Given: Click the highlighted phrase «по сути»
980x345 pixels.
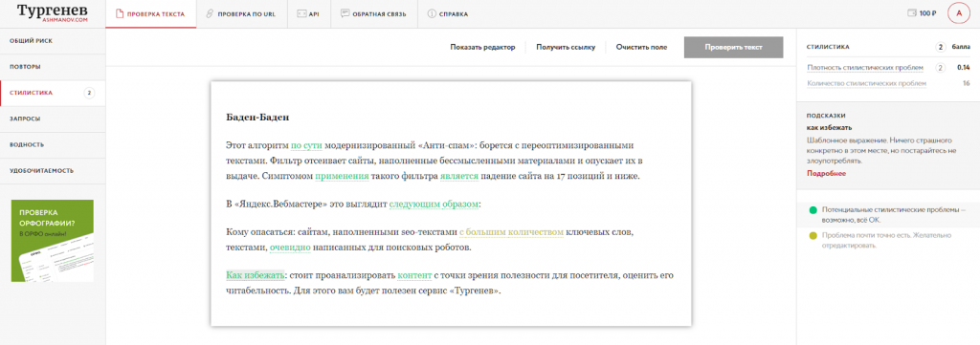Looking at the screenshot, I should point(306,145).
